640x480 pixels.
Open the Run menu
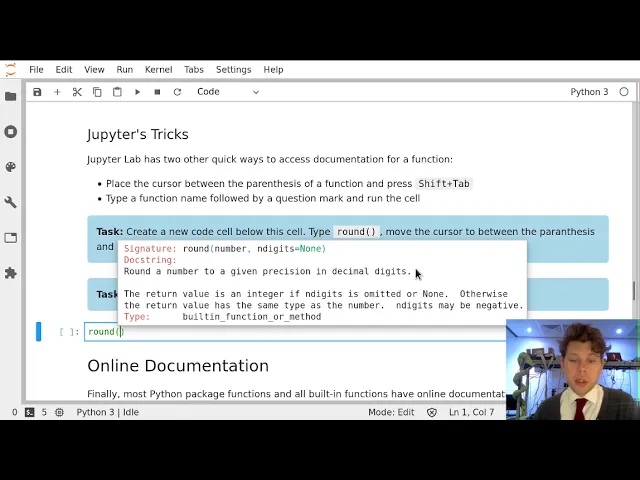[x=124, y=69]
